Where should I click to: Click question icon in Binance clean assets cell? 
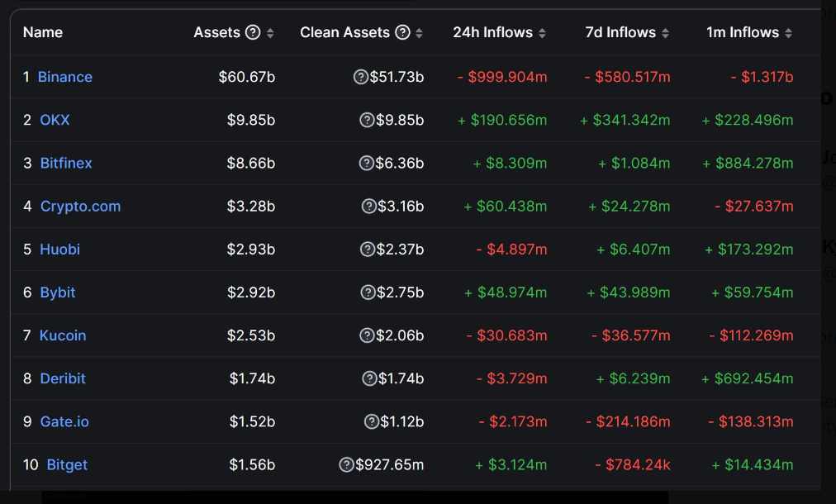361,77
